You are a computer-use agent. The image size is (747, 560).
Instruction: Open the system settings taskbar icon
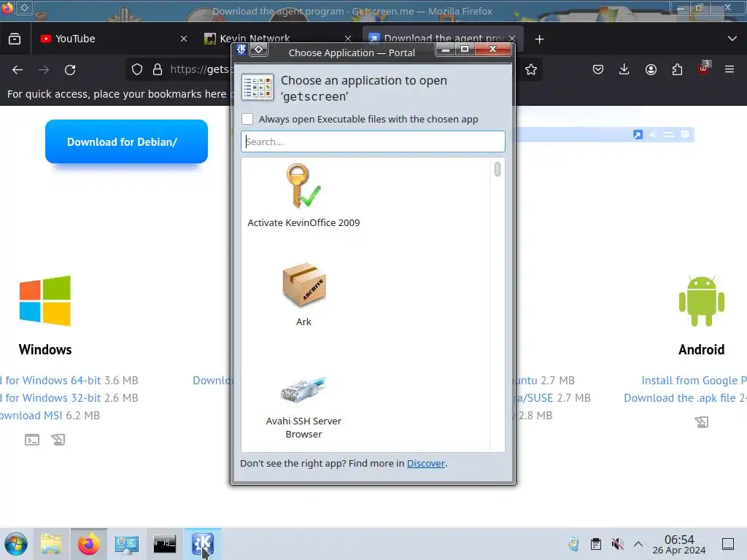point(127,544)
